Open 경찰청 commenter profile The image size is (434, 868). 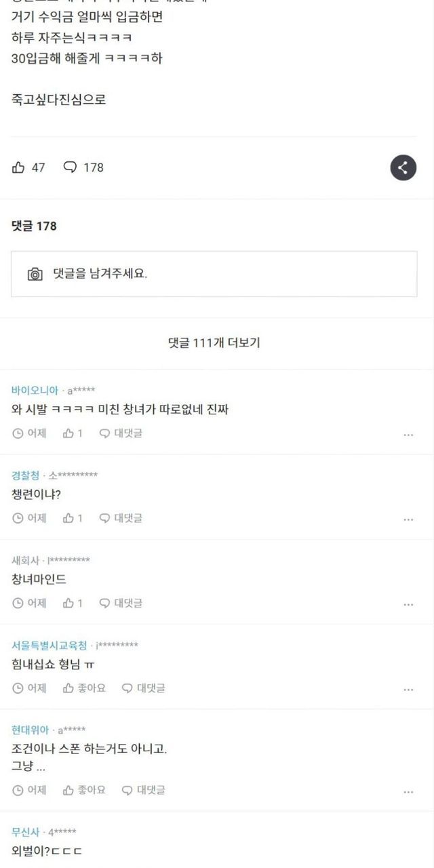point(26,475)
